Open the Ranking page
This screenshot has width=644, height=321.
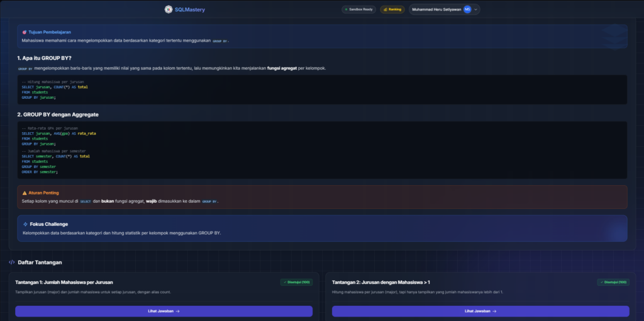[x=392, y=9]
